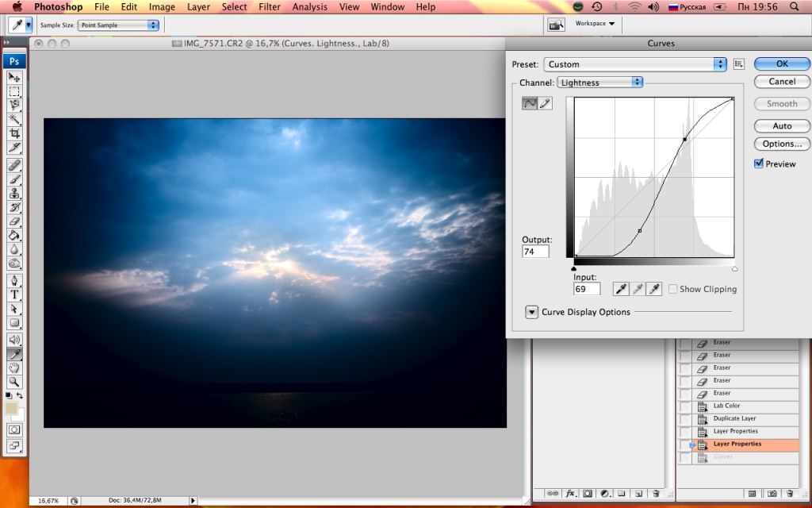Expand Curve Display Options
This screenshot has height=508, width=812.
pyautogui.click(x=531, y=312)
